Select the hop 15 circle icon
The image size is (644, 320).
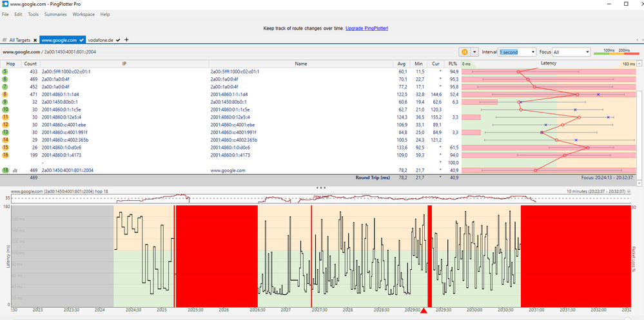5,147
